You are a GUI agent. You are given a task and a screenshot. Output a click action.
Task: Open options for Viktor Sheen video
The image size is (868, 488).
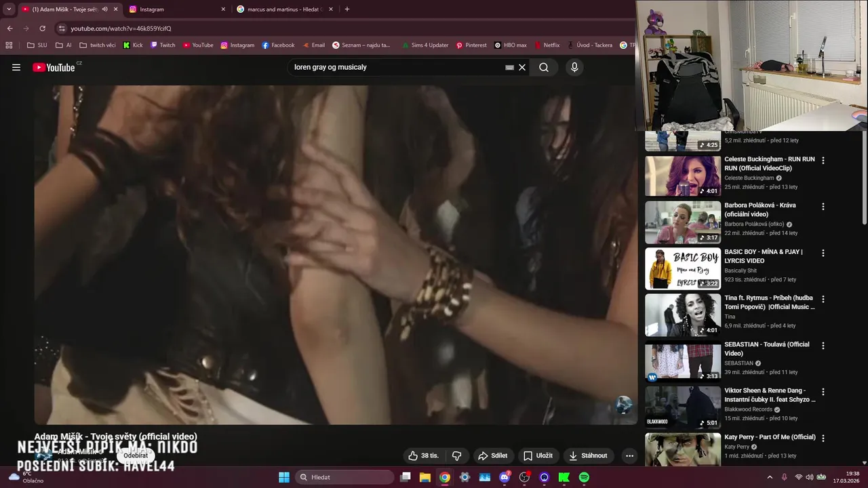click(x=823, y=392)
